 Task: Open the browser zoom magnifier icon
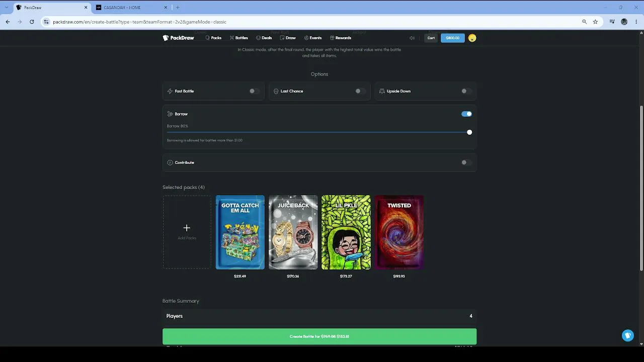point(584,22)
